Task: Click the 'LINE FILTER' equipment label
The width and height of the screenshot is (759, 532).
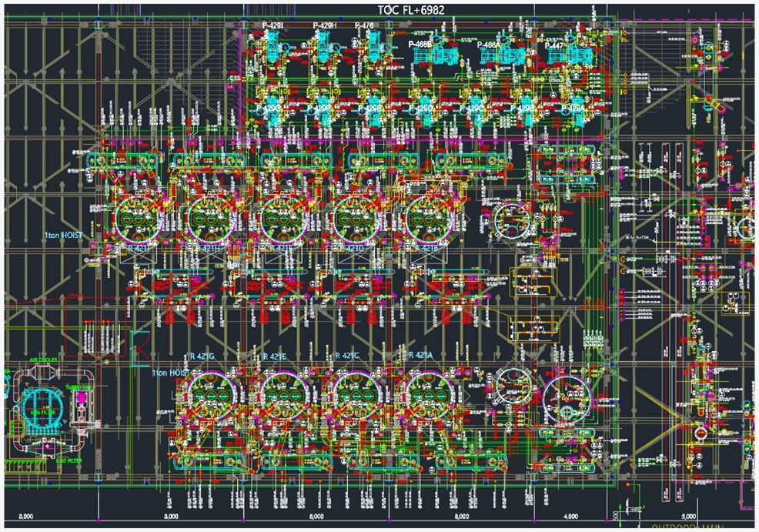Action: point(69,461)
